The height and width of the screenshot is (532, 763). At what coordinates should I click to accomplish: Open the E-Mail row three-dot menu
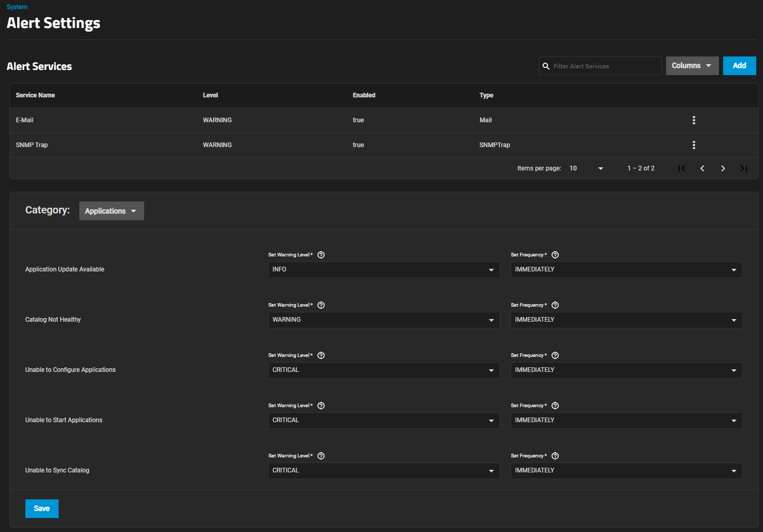[694, 120]
